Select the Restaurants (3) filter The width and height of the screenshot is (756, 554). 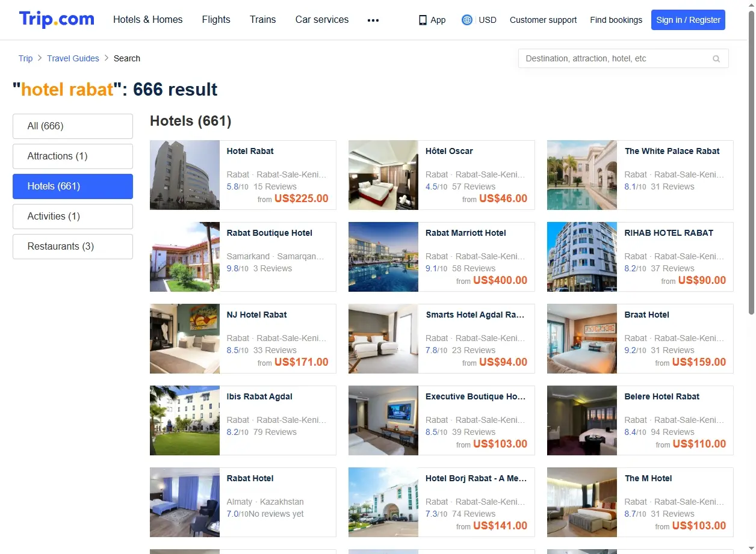pyautogui.click(x=73, y=247)
